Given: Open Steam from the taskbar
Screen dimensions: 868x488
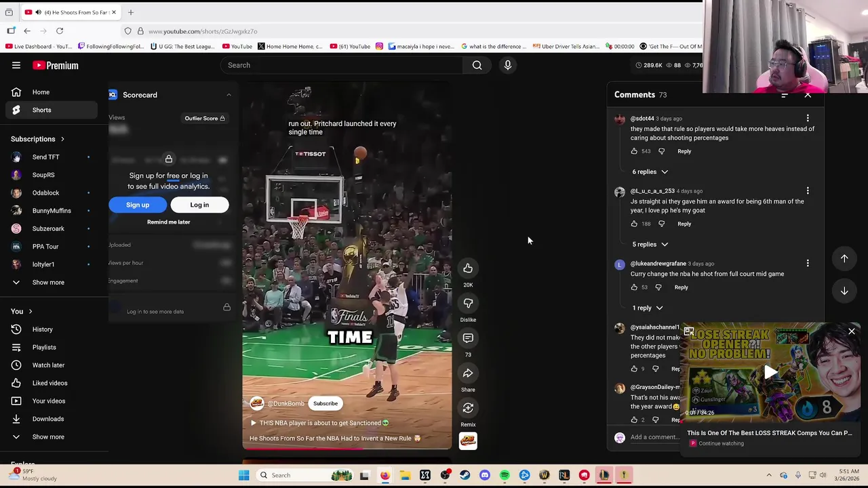Looking at the screenshot, I should tap(465, 475).
